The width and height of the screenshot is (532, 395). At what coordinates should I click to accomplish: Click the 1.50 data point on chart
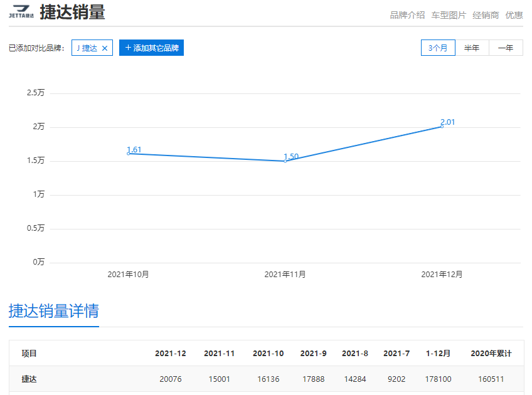(x=285, y=161)
